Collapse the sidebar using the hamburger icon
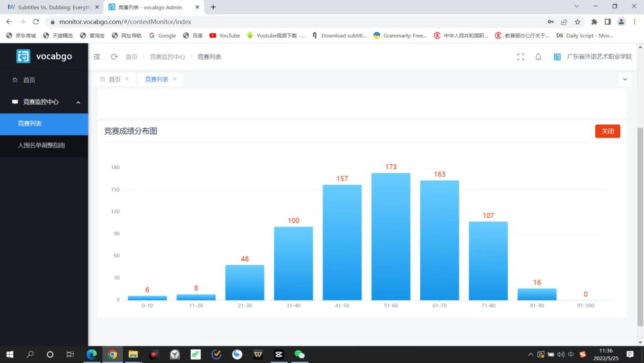Screen dimensions: 644x363 point(97,57)
